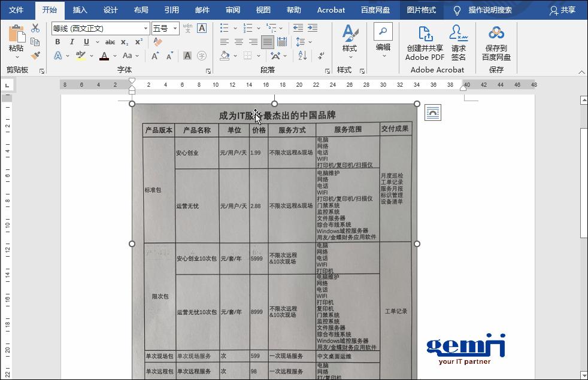Click the 创建并共享 Adobe PDF button

pos(427,43)
